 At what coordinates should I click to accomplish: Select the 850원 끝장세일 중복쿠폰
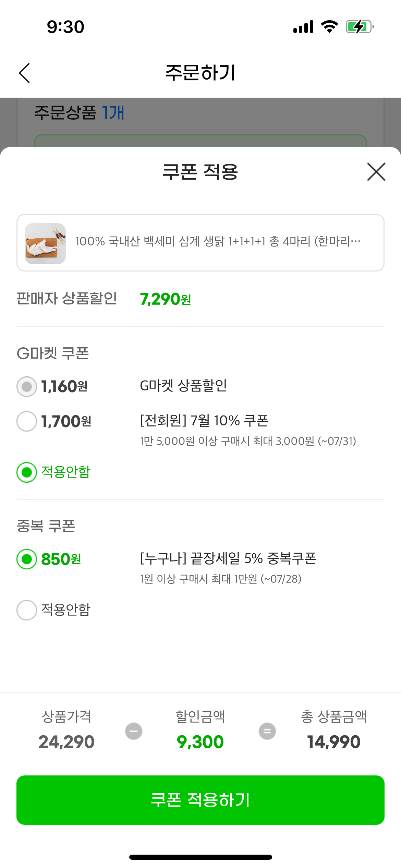click(27, 559)
